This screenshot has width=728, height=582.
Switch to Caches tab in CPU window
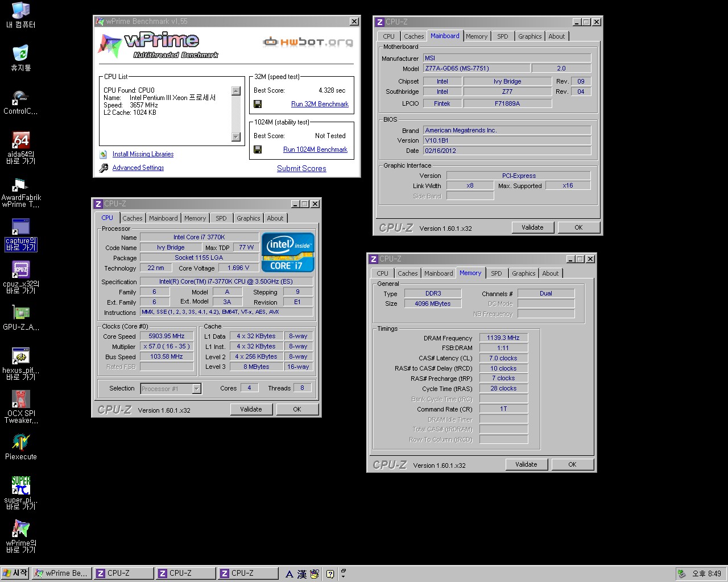click(132, 218)
